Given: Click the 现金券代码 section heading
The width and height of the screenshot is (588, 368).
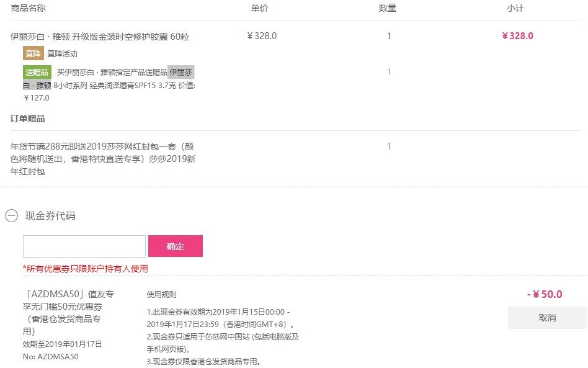Looking at the screenshot, I should click(50, 216).
